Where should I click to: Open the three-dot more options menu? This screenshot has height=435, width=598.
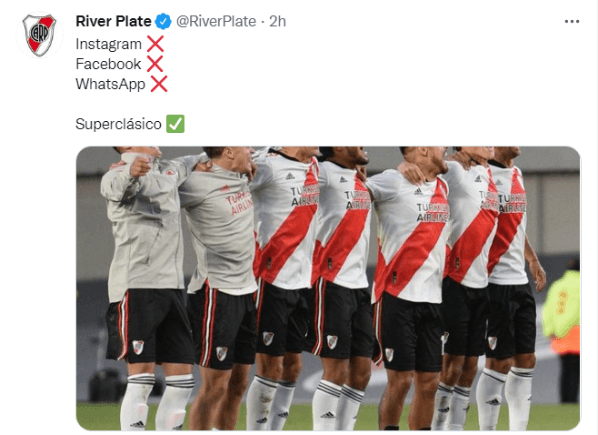pyautogui.click(x=572, y=22)
